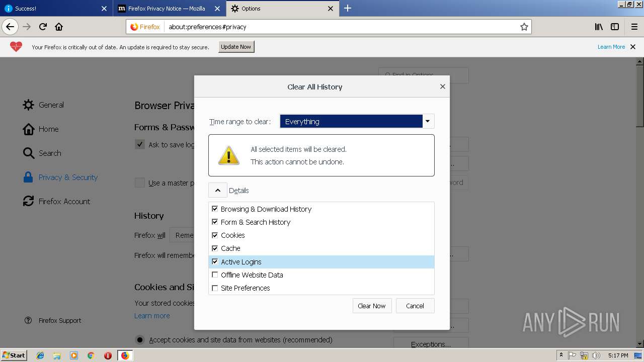644x362 pixels.
Task: Close the Firefox Privacy Notice tab
Action: (x=217, y=9)
